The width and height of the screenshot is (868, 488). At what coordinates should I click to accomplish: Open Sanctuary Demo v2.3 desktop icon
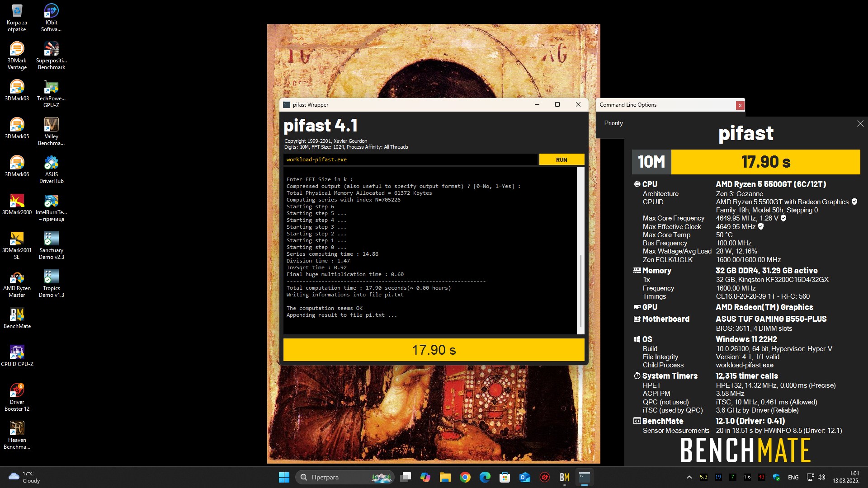coord(51,245)
